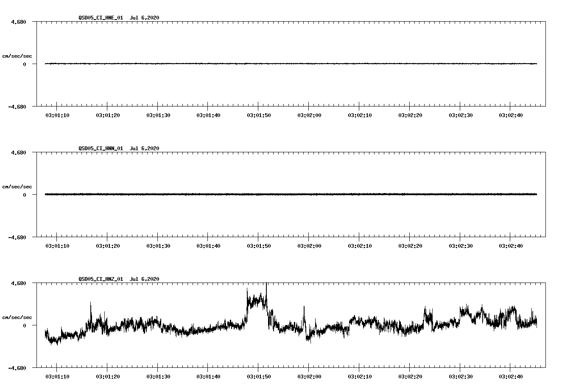Click the QSD05_CI_HNN_01 plot title
The image size is (576, 392).
coord(119,148)
